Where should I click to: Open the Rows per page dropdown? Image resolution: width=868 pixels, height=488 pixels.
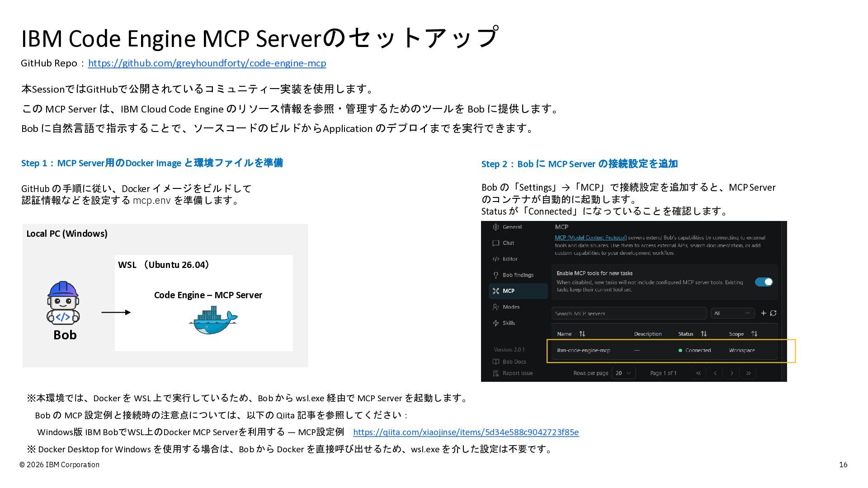point(624,373)
